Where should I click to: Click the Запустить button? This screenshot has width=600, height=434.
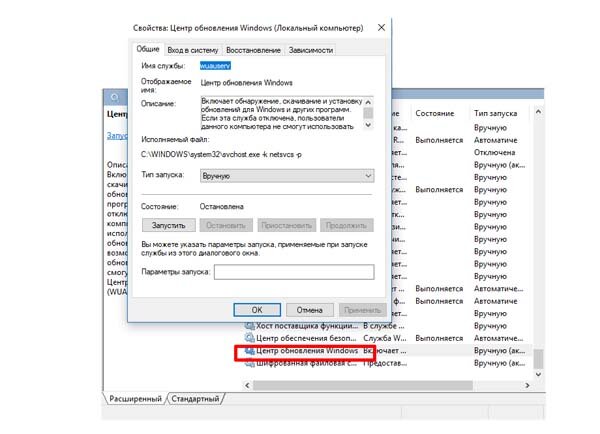pos(168,225)
